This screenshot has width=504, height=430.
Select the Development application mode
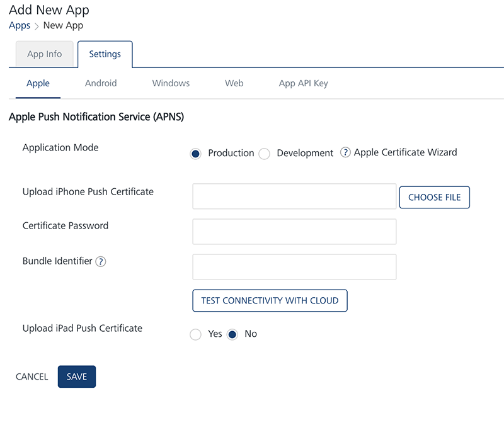click(265, 154)
